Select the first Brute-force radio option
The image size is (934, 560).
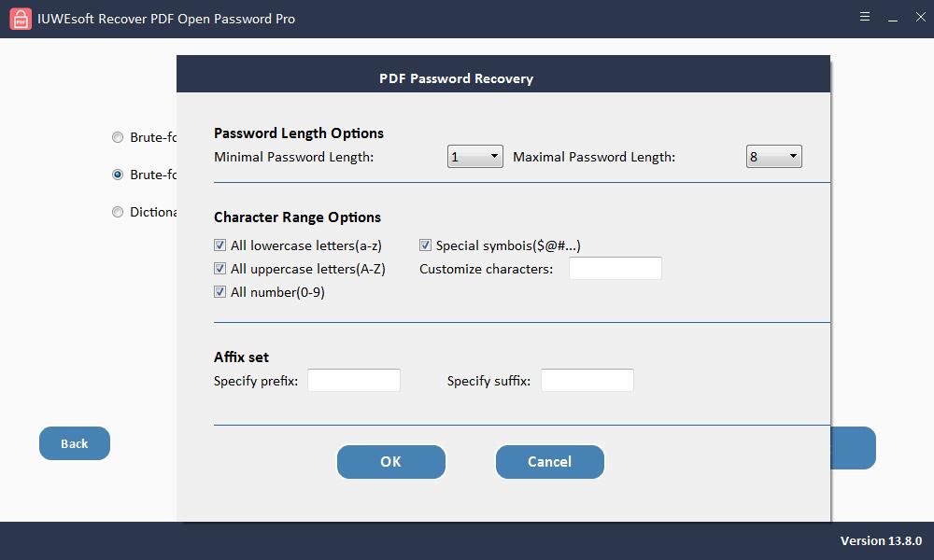(118, 137)
